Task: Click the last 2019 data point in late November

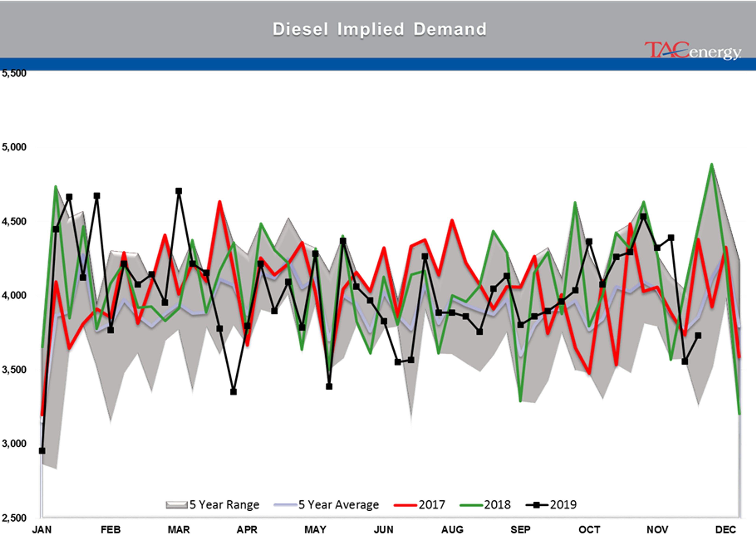Action: (698, 336)
